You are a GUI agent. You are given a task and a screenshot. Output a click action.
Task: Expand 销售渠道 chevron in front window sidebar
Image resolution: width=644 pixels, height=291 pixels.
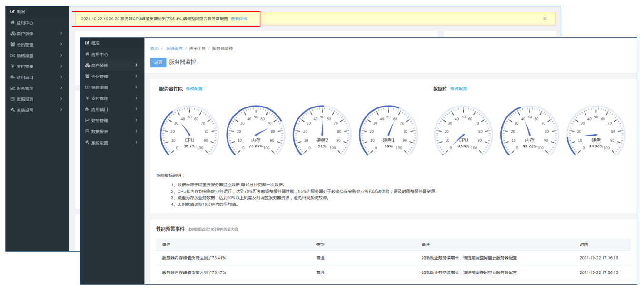(x=137, y=87)
